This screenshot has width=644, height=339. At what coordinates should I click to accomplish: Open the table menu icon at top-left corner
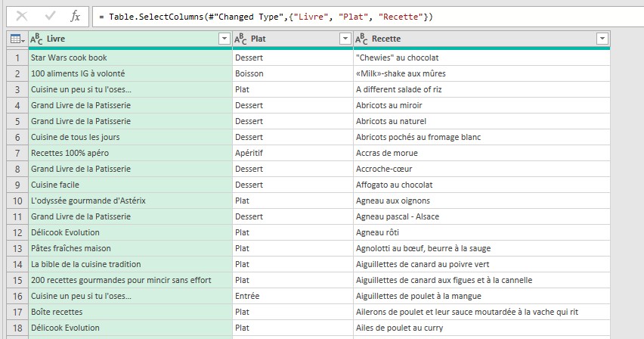pyautogui.click(x=17, y=39)
